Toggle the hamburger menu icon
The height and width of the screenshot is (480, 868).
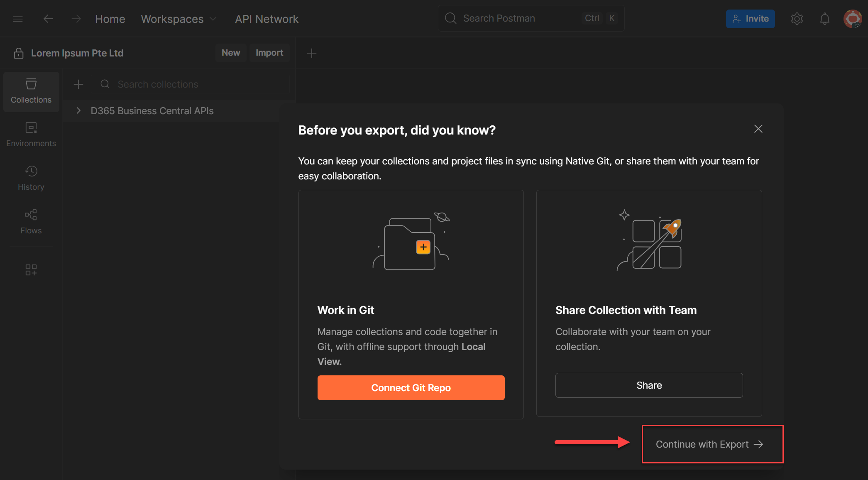(18, 19)
